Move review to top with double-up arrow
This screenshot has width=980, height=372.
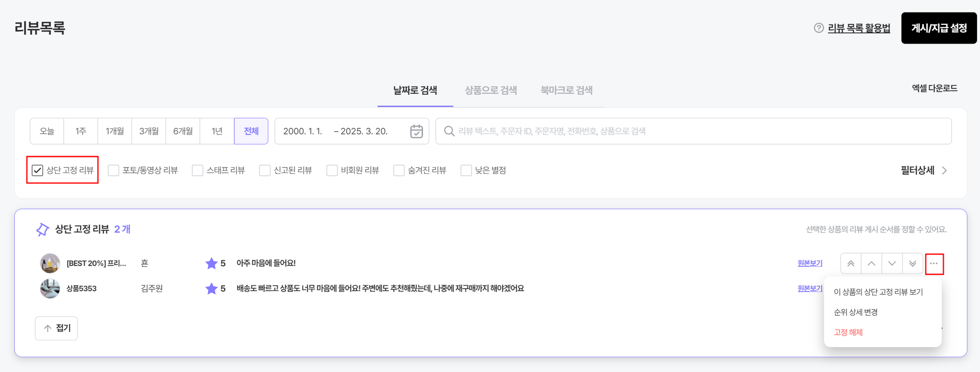point(851,264)
